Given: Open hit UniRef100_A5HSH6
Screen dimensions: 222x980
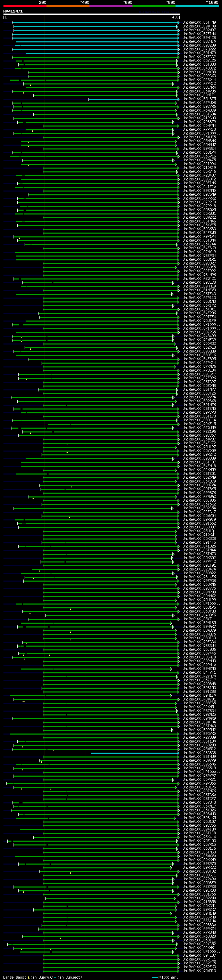Looking at the screenshot, I should click(199, 141).
